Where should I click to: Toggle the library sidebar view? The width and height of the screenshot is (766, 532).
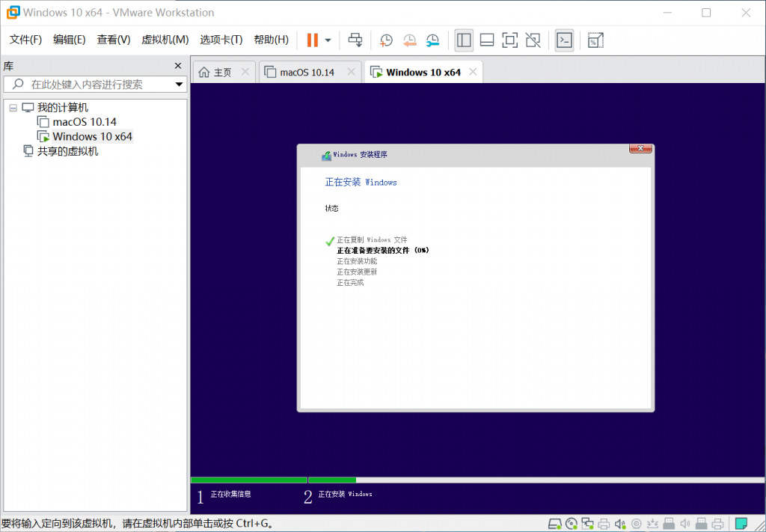[x=464, y=40]
